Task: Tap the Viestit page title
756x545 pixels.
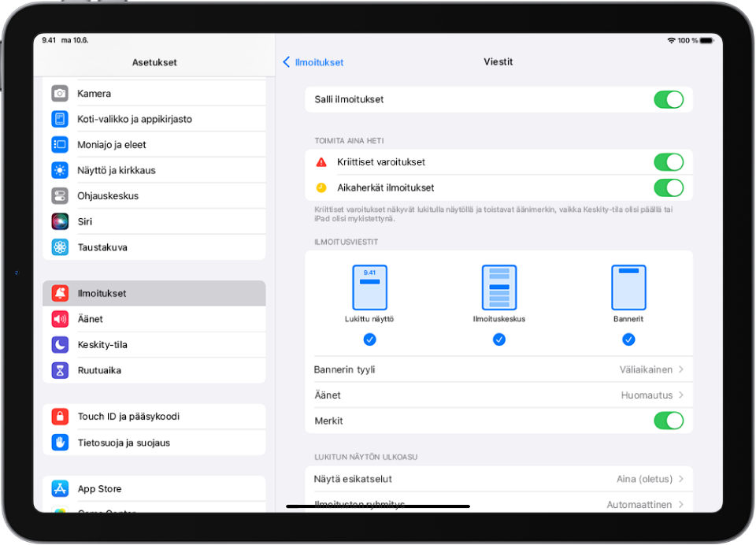Action: tap(498, 61)
